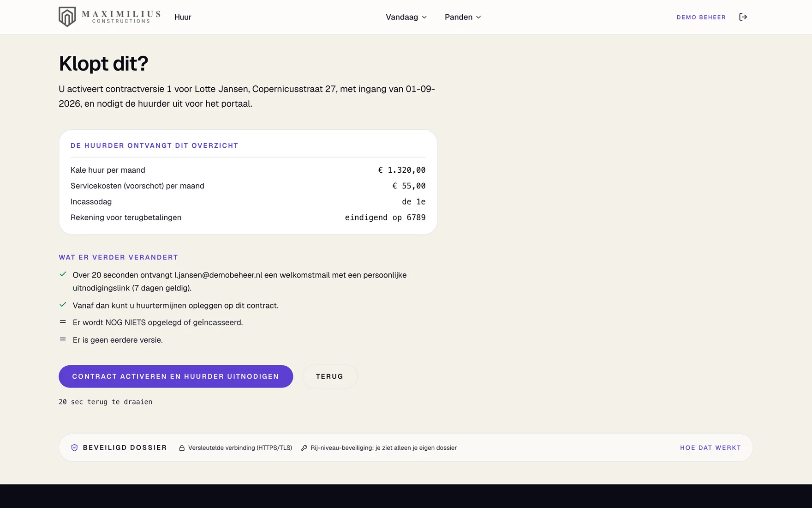Open the Demo Beheer account link
Viewport: 812px width, 508px height.
tap(701, 17)
